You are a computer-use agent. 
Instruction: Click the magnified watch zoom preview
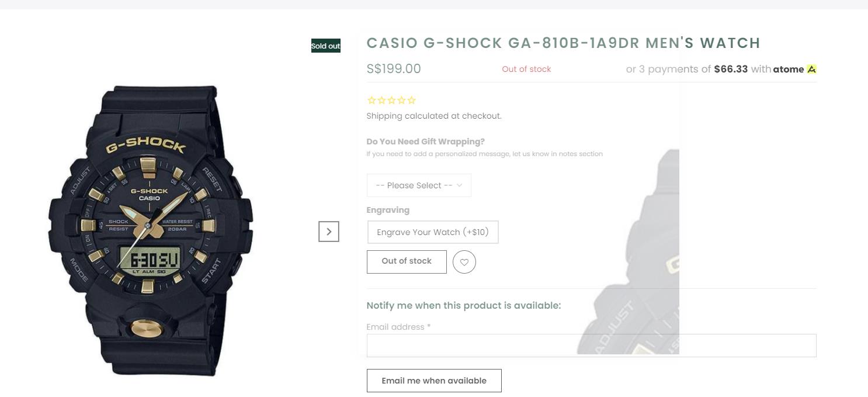coord(628,251)
